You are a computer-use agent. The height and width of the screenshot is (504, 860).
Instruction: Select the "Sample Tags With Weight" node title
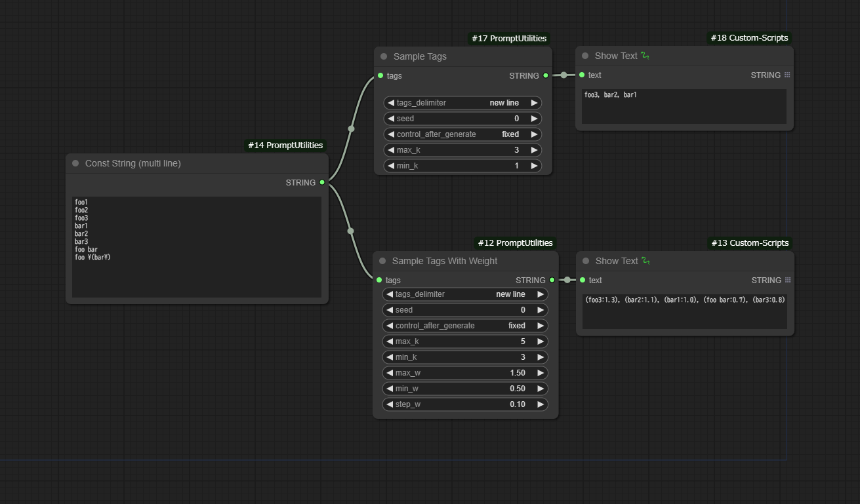tap(445, 261)
